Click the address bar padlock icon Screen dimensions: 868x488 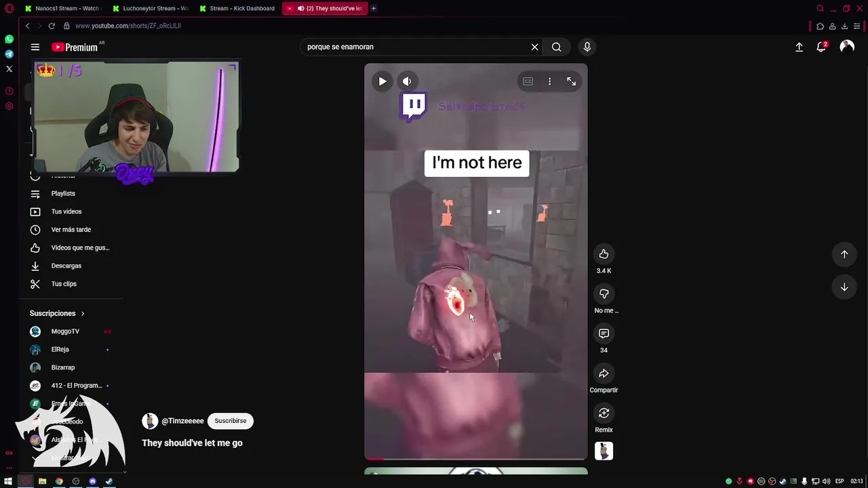[66, 26]
